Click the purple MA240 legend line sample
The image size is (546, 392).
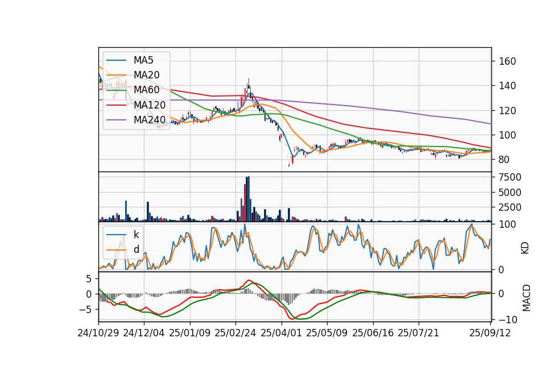pos(116,120)
